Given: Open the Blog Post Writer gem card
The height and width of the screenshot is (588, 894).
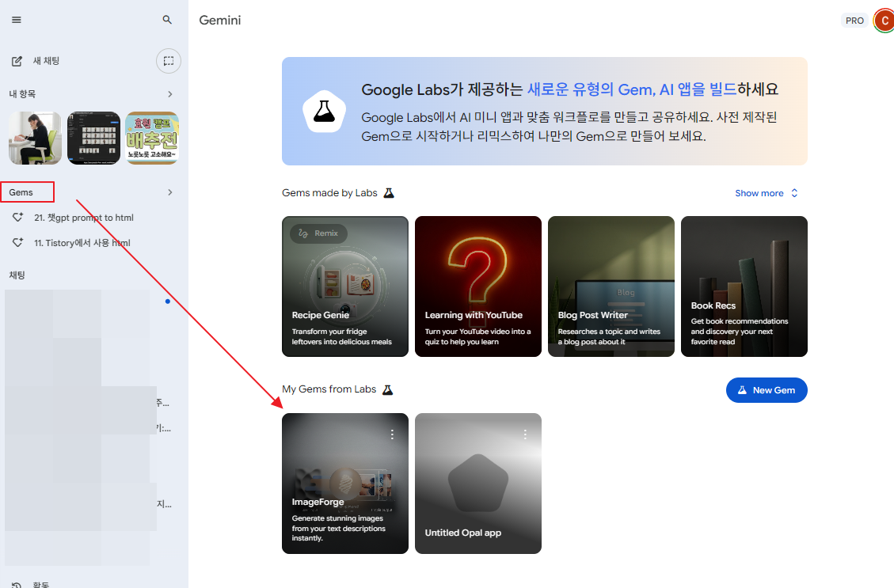Looking at the screenshot, I should 611,286.
